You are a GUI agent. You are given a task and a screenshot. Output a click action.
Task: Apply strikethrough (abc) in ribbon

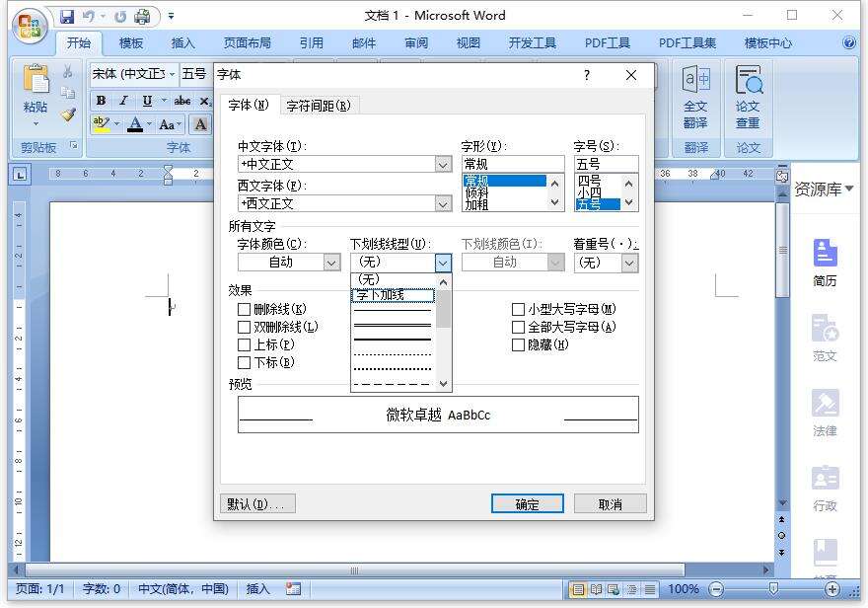[x=182, y=101]
